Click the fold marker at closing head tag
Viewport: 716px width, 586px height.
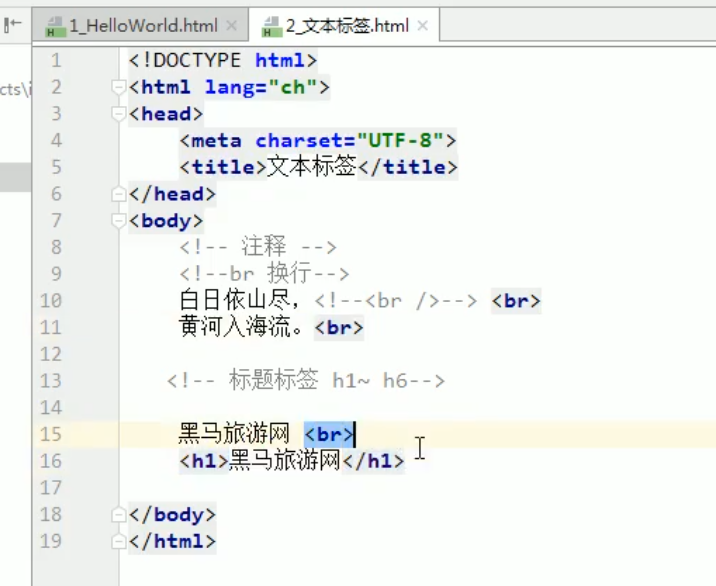point(118,194)
